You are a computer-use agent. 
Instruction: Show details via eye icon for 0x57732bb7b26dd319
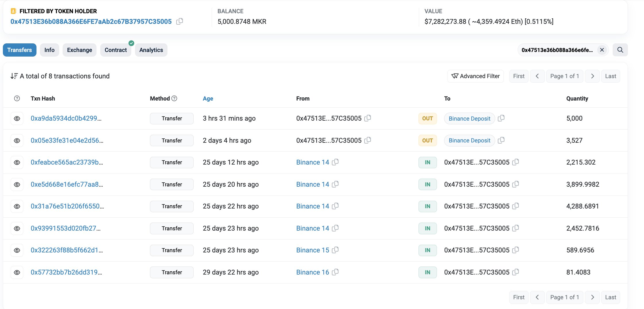point(17,273)
